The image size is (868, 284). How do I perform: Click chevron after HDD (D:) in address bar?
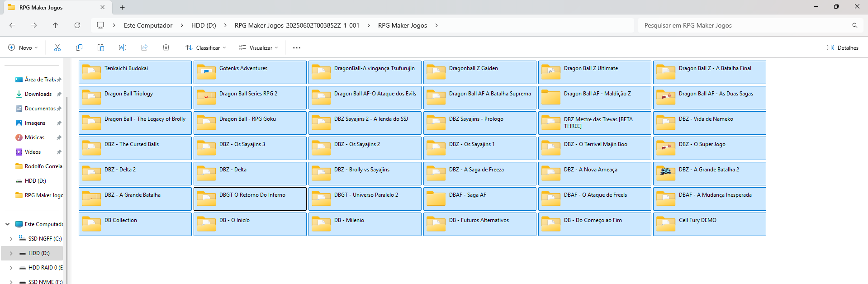tap(225, 25)
